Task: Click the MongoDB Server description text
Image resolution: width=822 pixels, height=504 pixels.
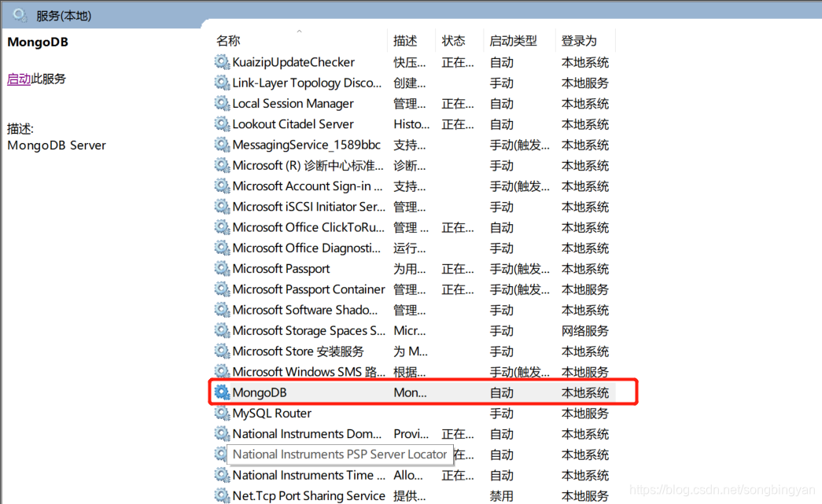Action: point(57,145)
